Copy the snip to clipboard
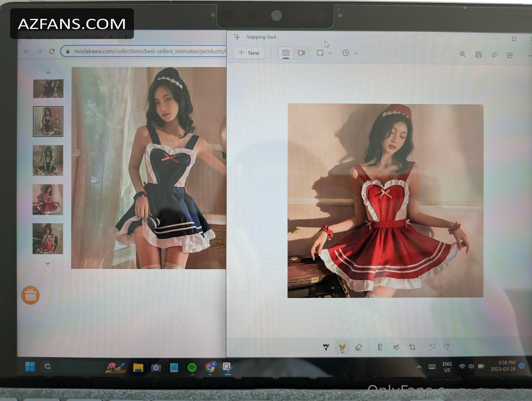Screen dimensions: 532x401 (x=494, y=55)
